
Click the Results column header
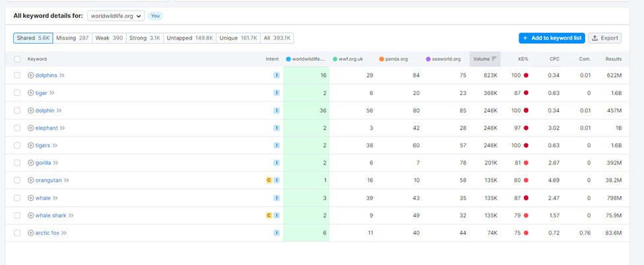(614, 59)
